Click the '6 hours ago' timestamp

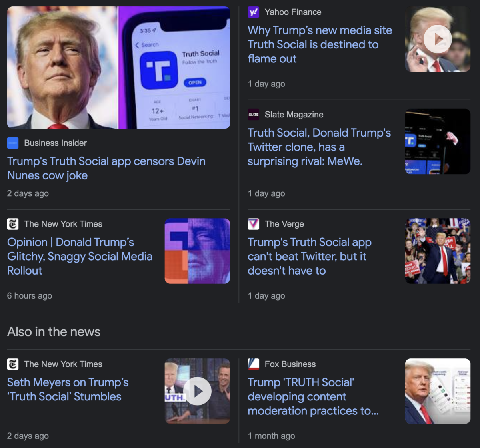pyautogui.click(x=30, y=296)
